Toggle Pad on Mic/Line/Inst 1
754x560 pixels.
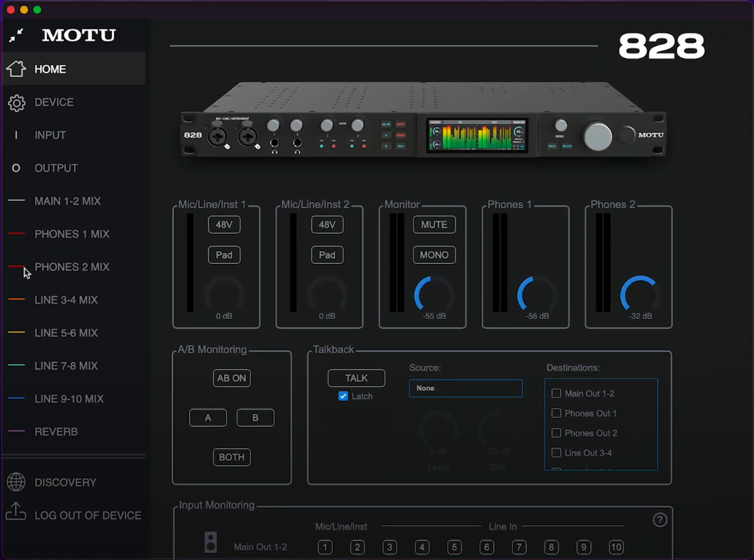click(x=224, y=255)
